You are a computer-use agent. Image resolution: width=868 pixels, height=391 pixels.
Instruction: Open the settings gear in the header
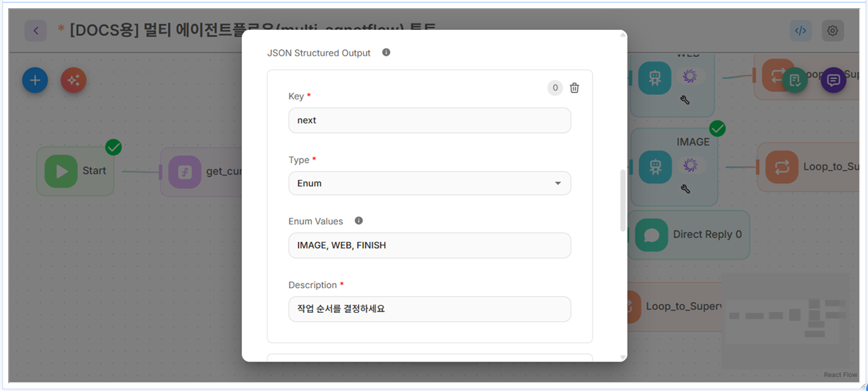pos(833,31)
